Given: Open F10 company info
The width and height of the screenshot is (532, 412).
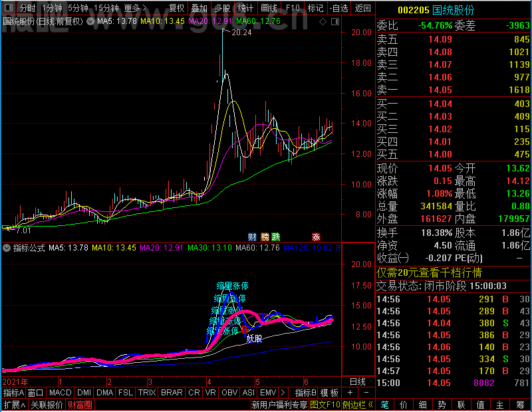Looking at the screenshot, I should pos(293,8).
